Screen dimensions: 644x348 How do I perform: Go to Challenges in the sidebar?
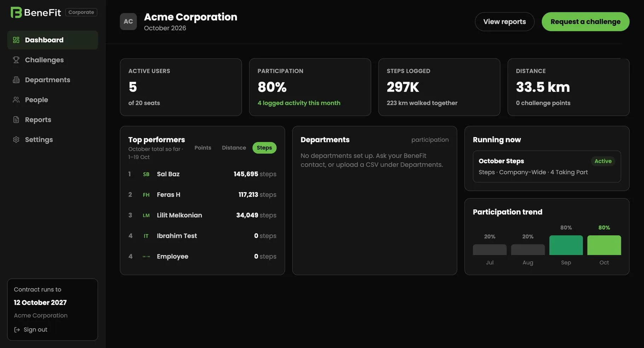(x=53, y=60)
